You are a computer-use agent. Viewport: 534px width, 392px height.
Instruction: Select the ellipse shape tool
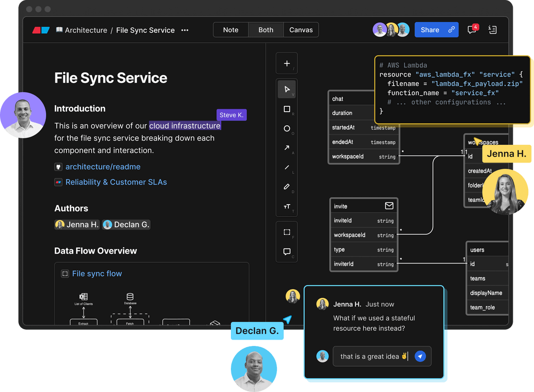[287, 129]
